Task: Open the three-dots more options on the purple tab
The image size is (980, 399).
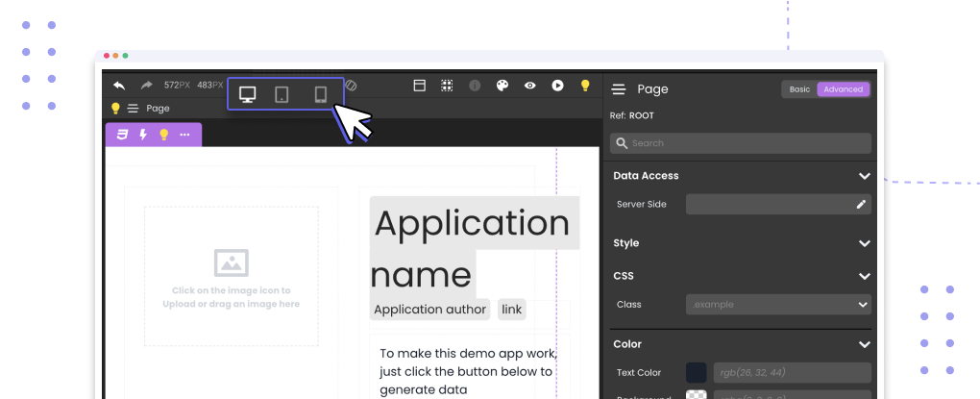Action: tap(184, 135)
